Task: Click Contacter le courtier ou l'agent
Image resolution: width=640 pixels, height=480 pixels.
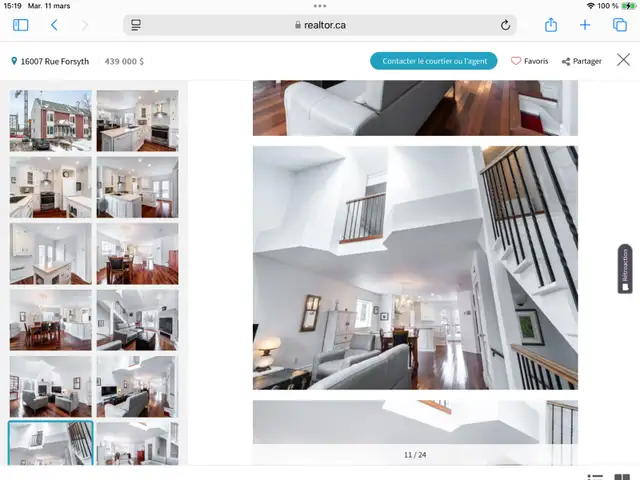Action: tap(434, 61)
